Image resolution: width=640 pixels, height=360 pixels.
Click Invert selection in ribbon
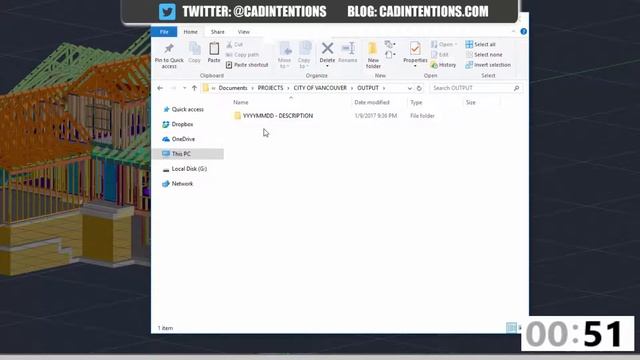(488, 65)
